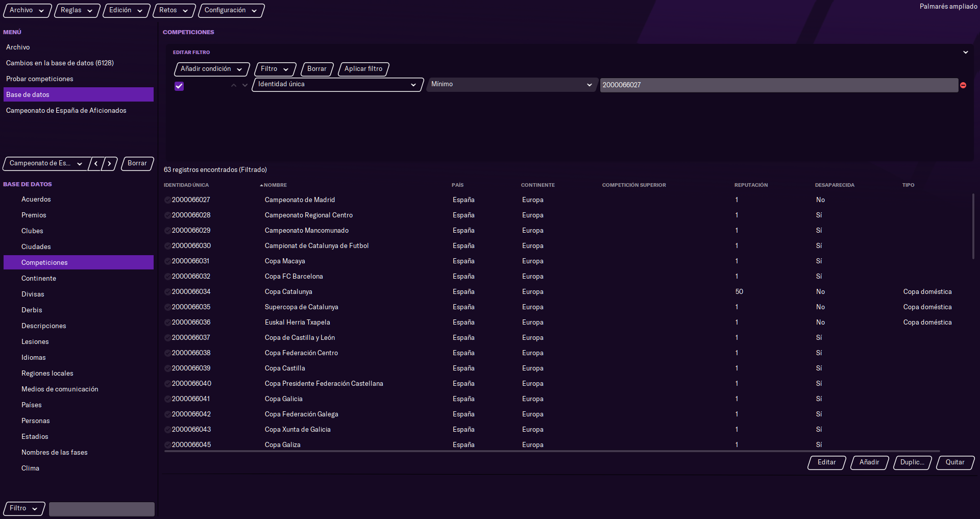
Task: Select Ciudades in database list
Action: click(79, 247)
